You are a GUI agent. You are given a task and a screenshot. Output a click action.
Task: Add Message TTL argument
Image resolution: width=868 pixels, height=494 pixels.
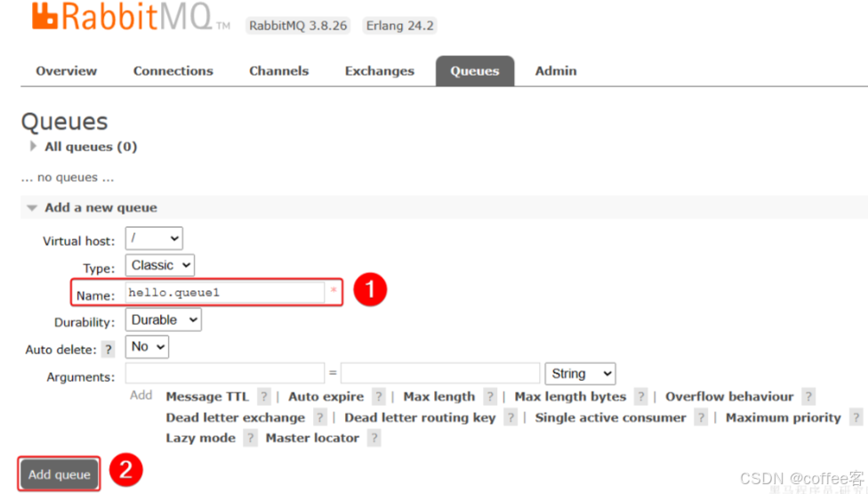[207, 396]
